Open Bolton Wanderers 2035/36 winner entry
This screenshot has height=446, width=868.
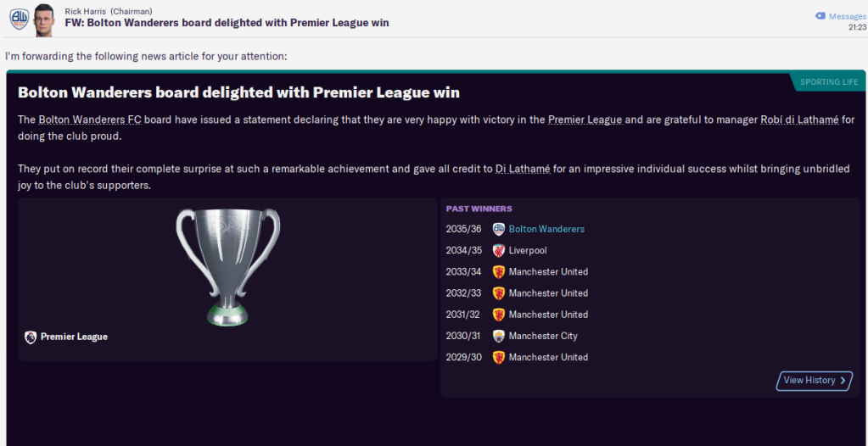pyautogui.click(x=546, y=229)
